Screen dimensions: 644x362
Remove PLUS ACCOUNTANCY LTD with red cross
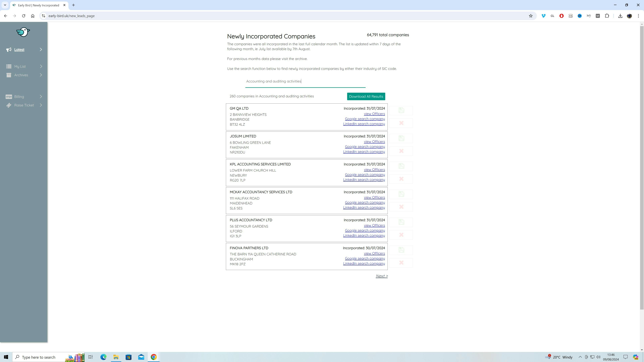pos(401,235)
